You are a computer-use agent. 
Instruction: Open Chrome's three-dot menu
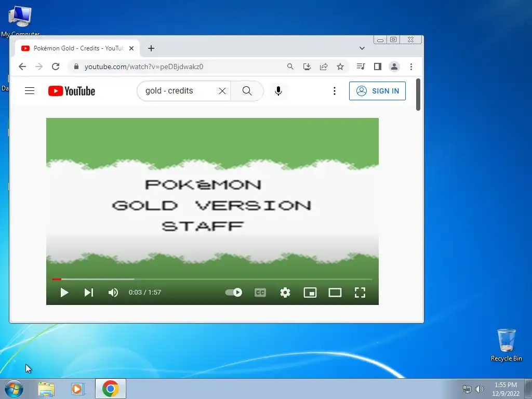pyautogui.click(x=411, y=66)
